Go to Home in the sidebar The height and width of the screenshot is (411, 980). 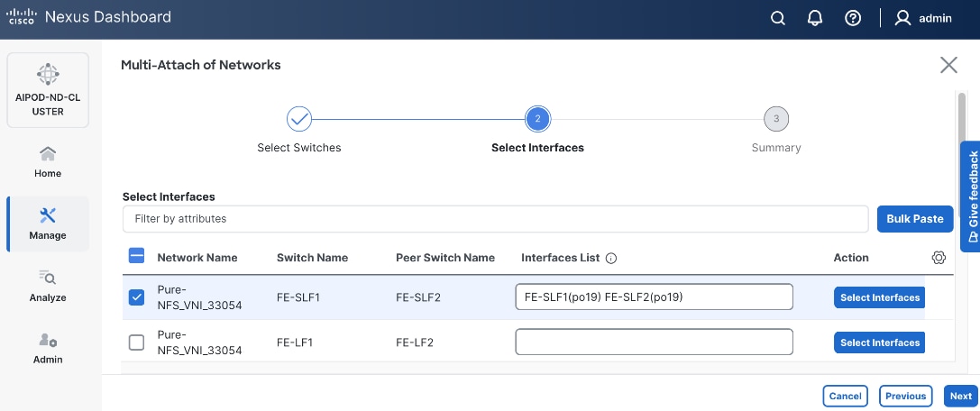(x=48, y=161)
